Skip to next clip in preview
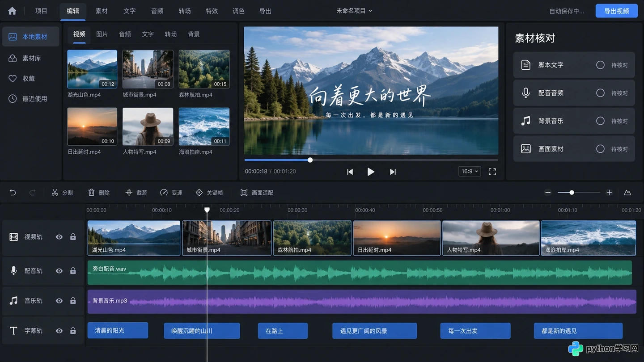The image size is (644, 362). pos(393,172)
